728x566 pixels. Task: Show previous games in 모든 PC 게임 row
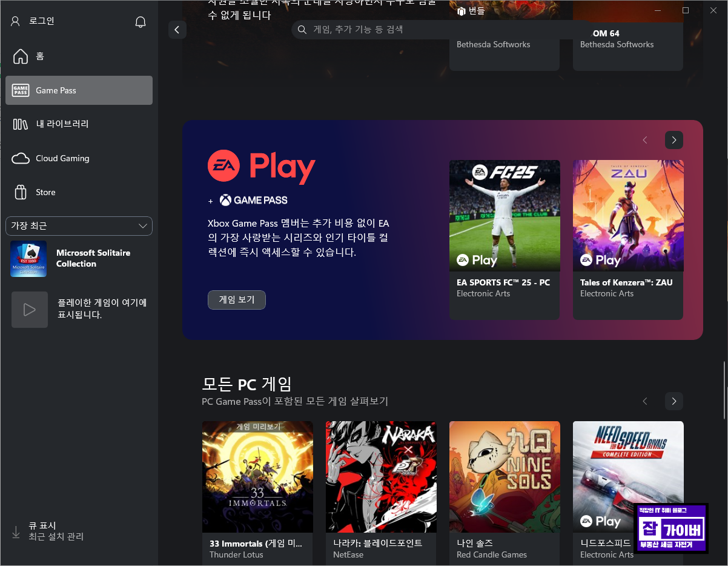(x=645, y=401)
